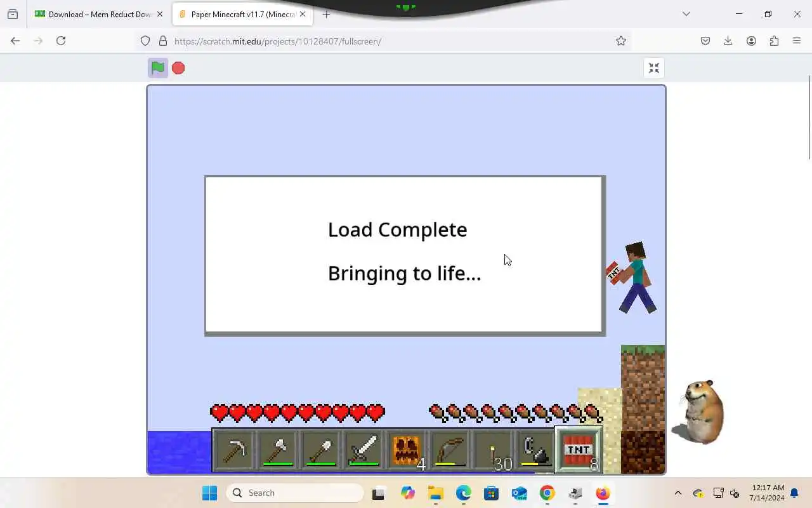Viewport: 812px width, 508px height.
Task: Select the bow in the hotbar
Action: 450,450
